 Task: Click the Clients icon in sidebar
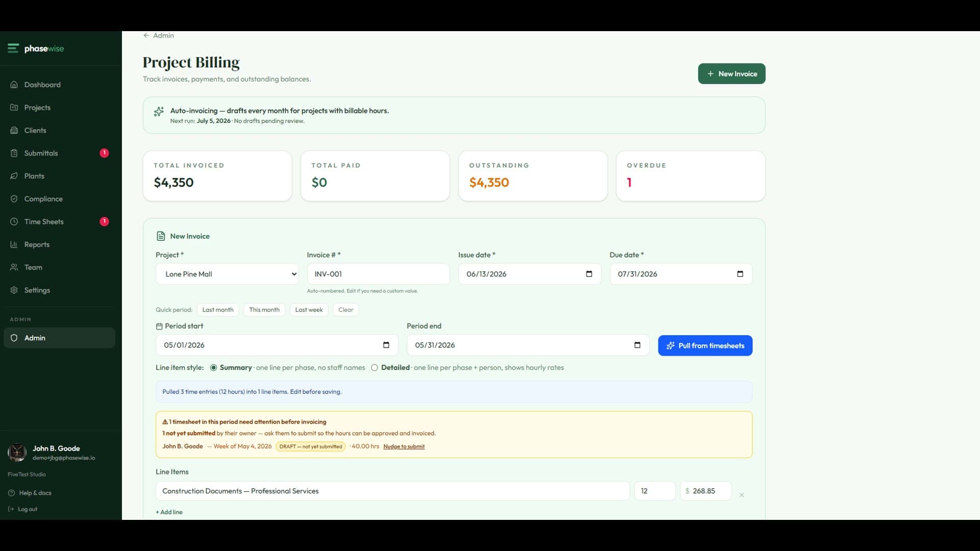pos(14,131)
